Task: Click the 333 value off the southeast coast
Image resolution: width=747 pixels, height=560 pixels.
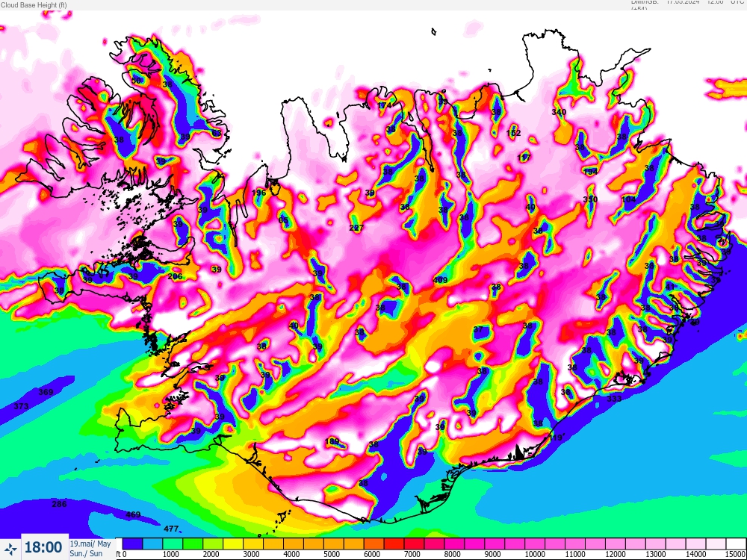Action: [614, 399]
